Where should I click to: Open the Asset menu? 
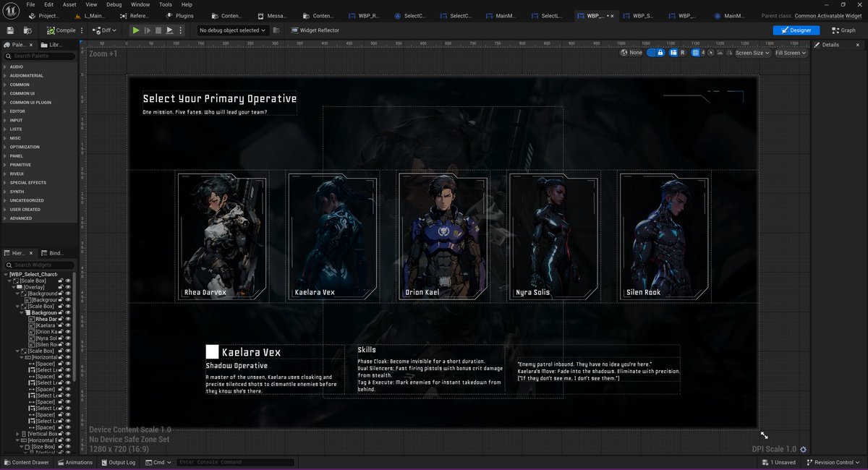point(69,4)
